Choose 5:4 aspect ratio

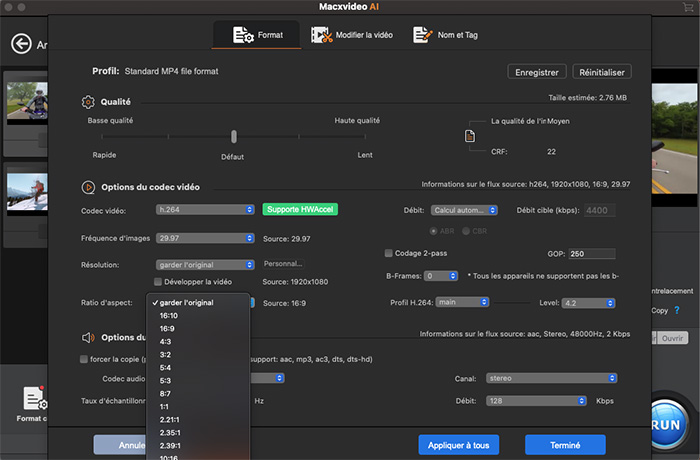[x=197, y=368]
